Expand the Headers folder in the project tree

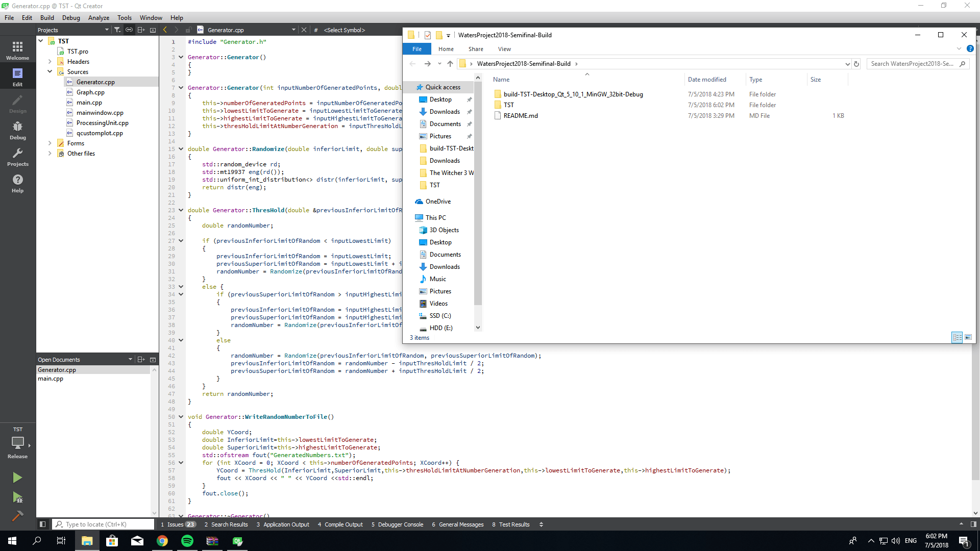(50, 62)
